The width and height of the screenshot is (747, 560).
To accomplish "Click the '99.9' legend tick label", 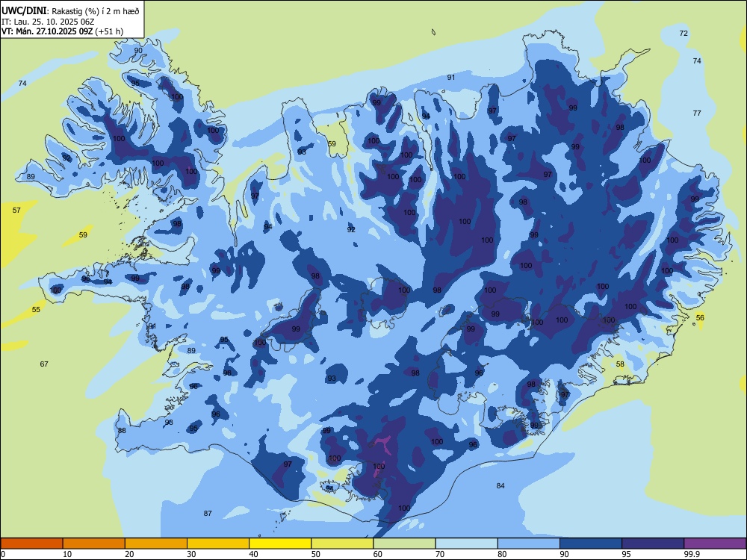I will [x=691, y=554].
